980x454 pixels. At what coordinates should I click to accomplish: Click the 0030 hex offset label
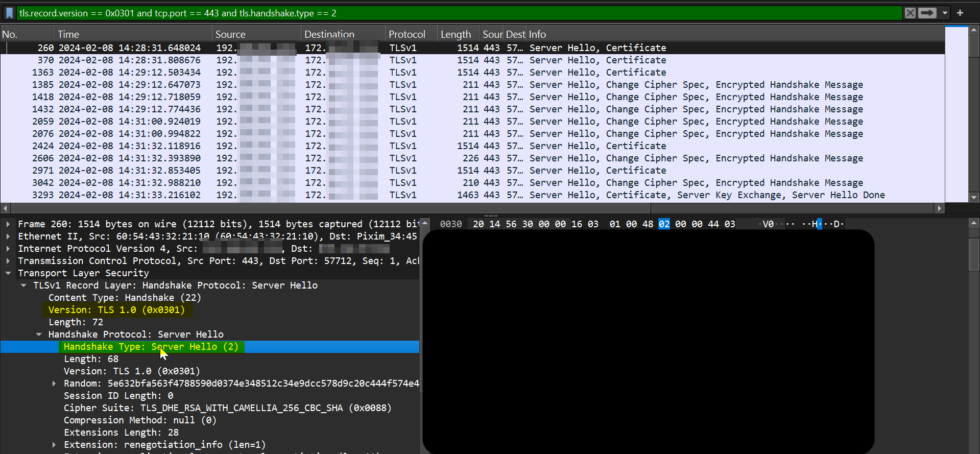pos(451,224)
